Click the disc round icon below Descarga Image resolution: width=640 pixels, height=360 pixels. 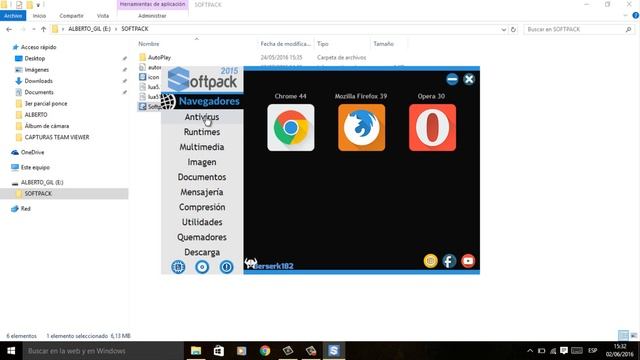(202, 267)
